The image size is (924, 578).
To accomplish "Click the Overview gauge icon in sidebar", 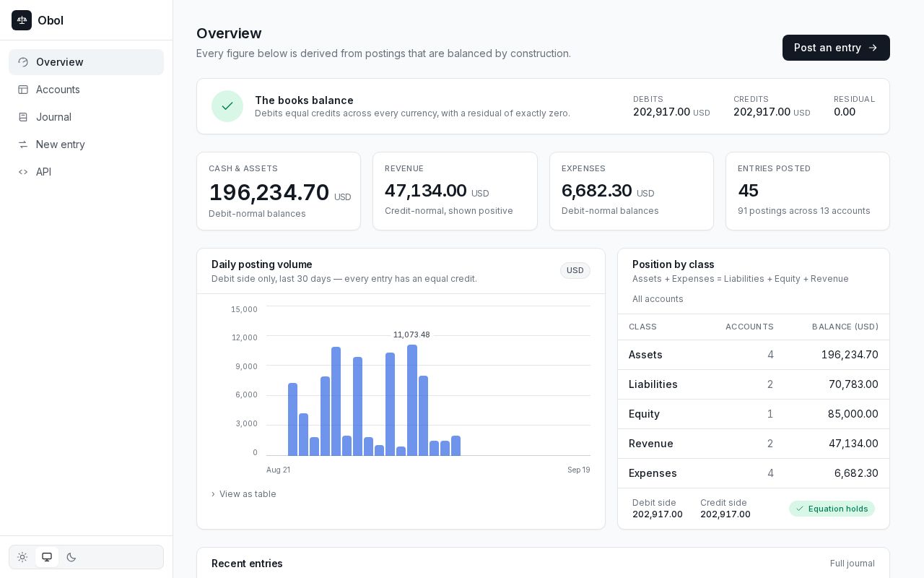I will coord(23,62).
